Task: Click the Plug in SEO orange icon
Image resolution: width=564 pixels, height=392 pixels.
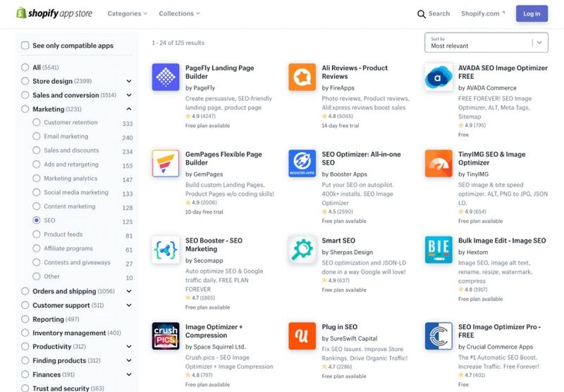Action: 302,336
